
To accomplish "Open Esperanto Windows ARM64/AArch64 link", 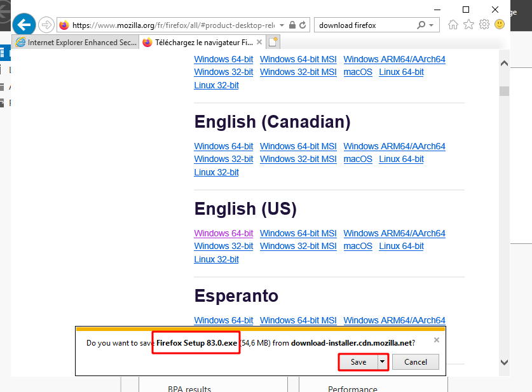I will click(x=394, y=320).
